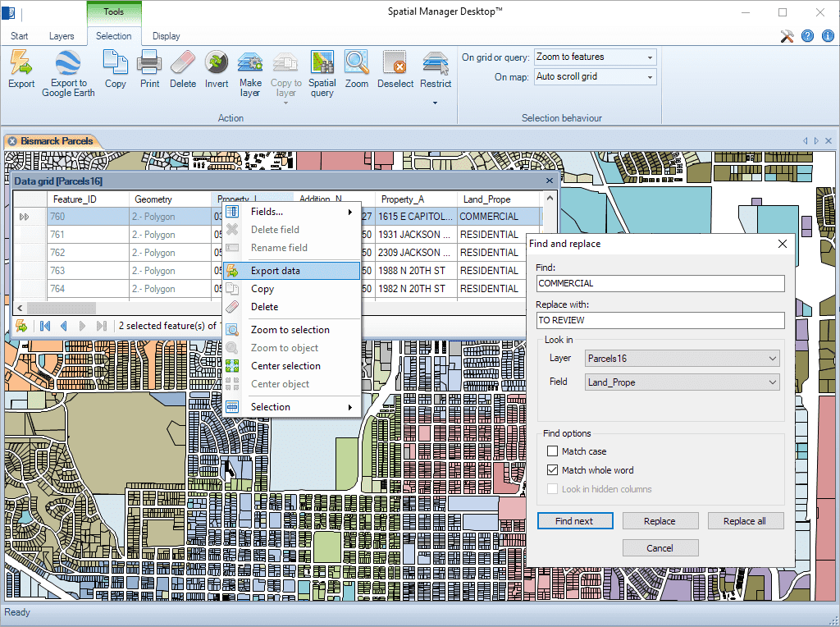Switch to the Start ribbon tab

point(20,36)
